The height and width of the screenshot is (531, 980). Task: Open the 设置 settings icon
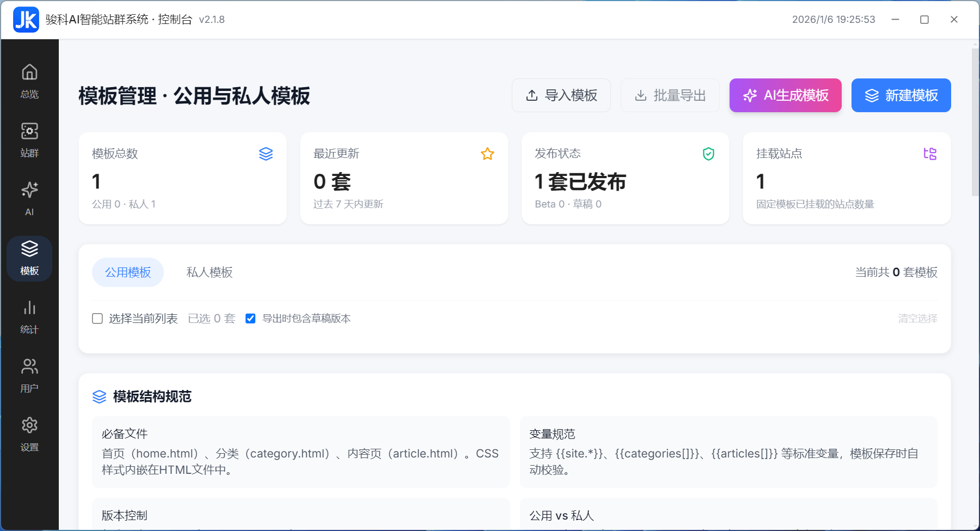pyautogui.click(x=29, y=433)
